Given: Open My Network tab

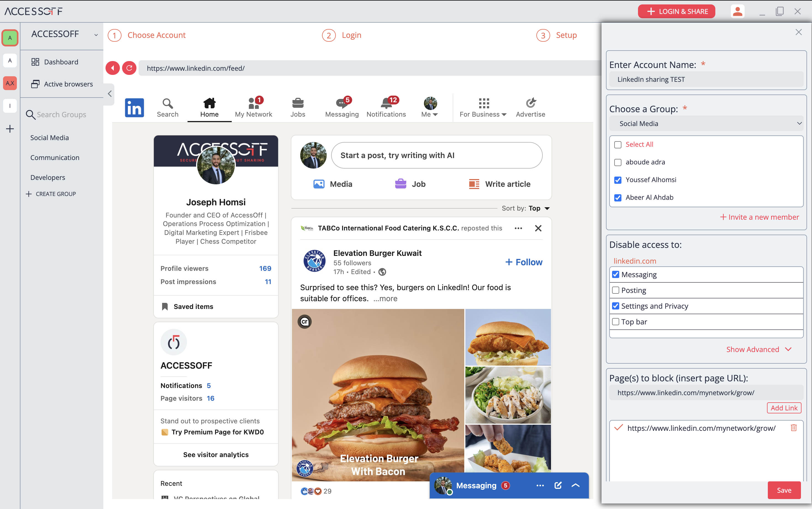Looking at the screenshot, I should (254, 108).
